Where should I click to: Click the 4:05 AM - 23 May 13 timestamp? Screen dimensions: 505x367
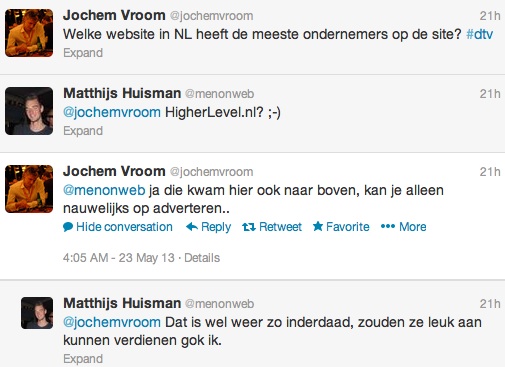119,258
